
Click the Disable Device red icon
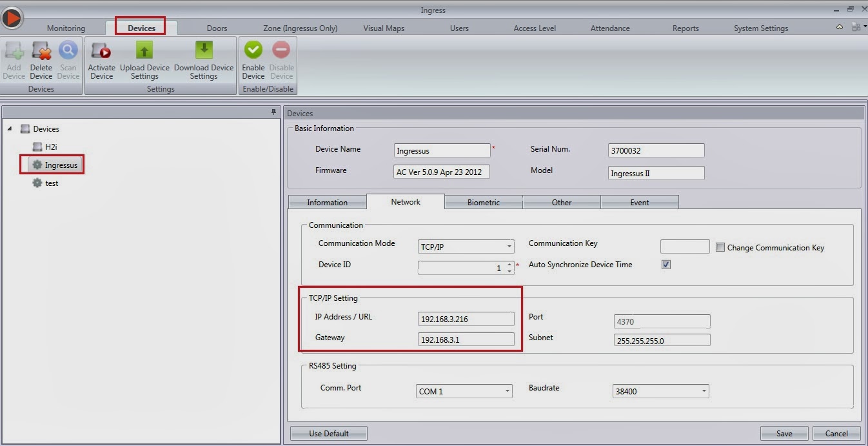(281, 50)
